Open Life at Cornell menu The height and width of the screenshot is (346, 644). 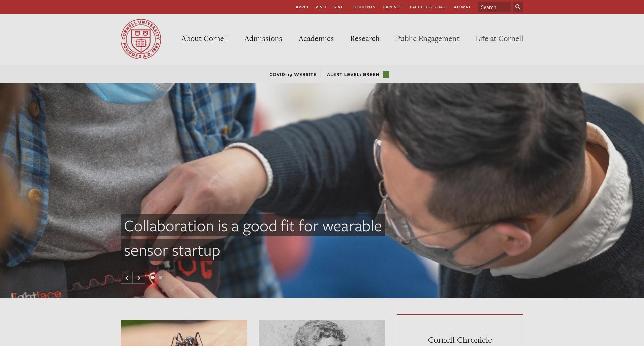[x=499, y=38]
